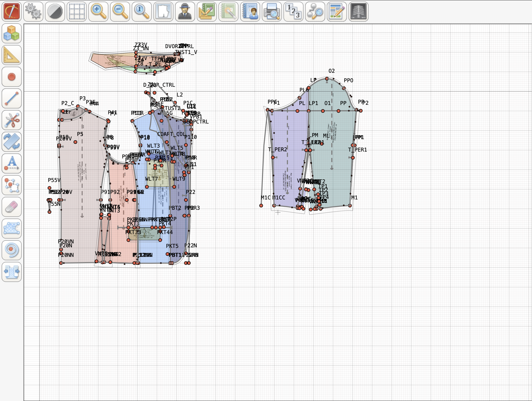Viewport: 532px width, 401px height.
Task: Select the colored cubes tool in sidebar
Action: coord(12,33)
